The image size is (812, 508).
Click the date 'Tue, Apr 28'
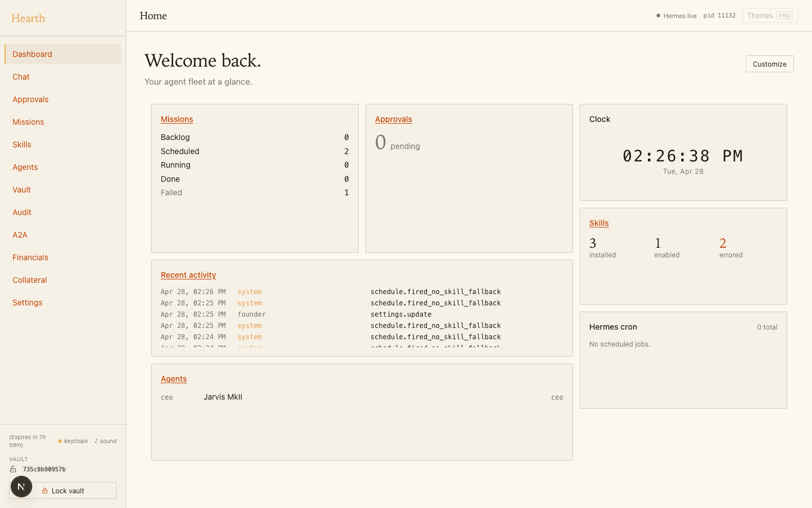point(683,172)
